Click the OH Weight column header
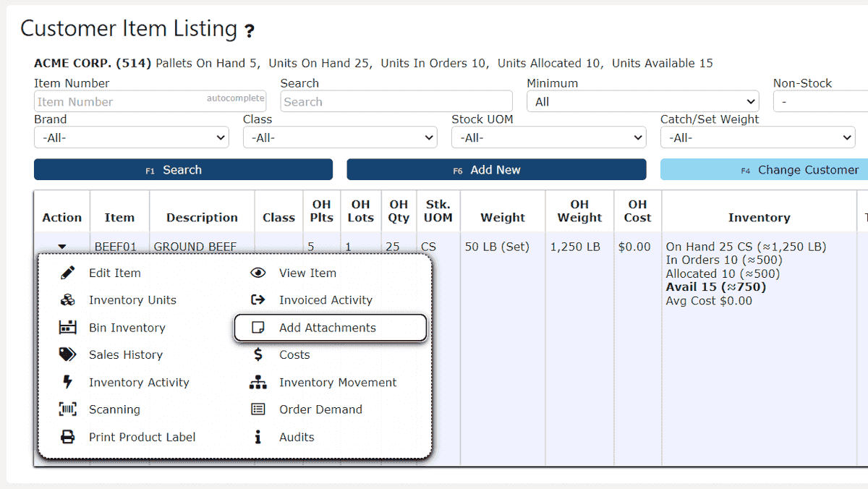Viewport: 868px width, 489px height. tap(579, 211)
